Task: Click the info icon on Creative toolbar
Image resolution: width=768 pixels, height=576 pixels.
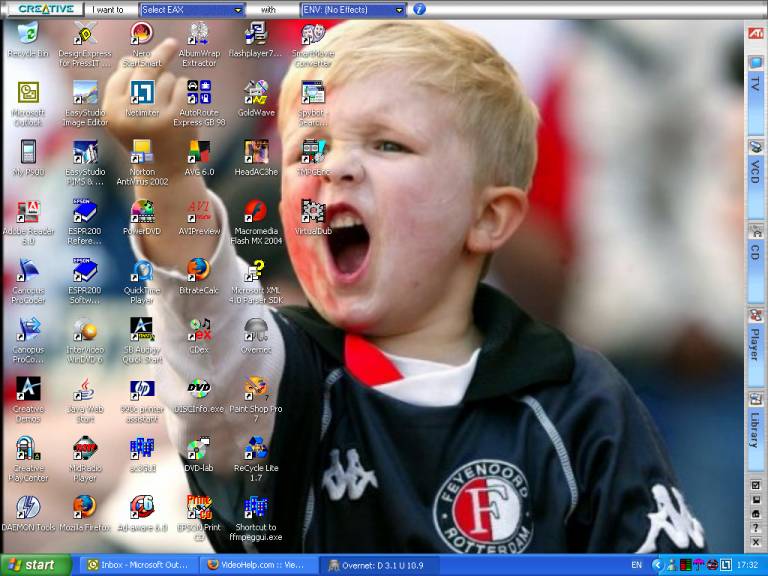Action: [419, 9]
